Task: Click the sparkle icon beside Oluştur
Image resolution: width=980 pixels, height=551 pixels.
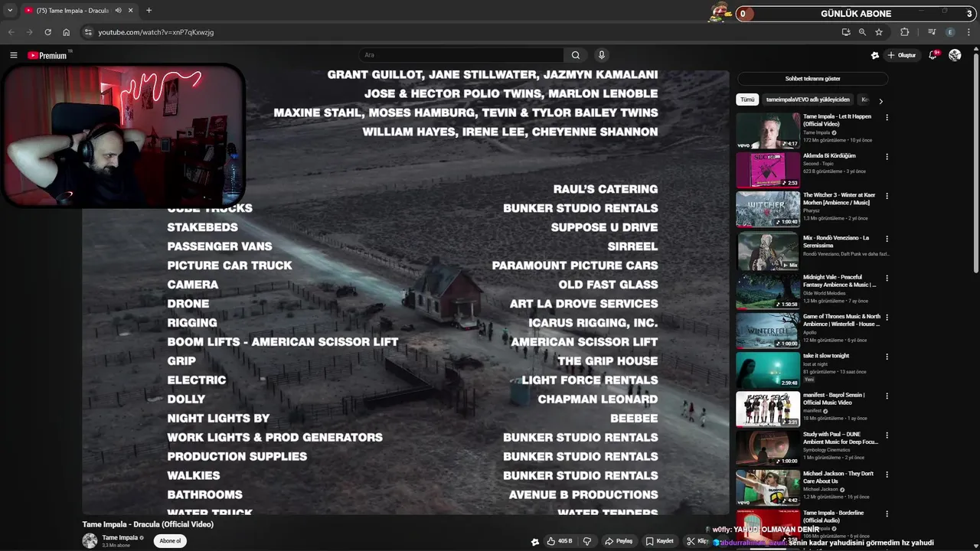Action: coord(875,55)
